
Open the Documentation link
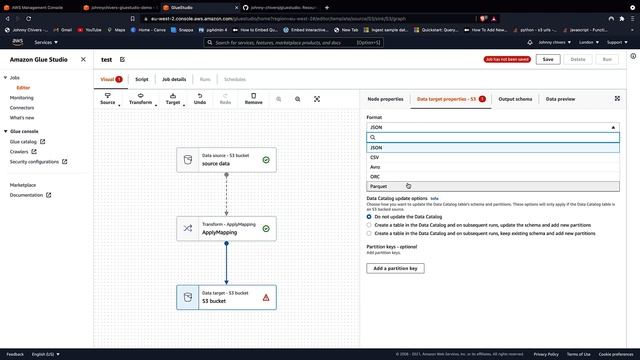point(30,195)
